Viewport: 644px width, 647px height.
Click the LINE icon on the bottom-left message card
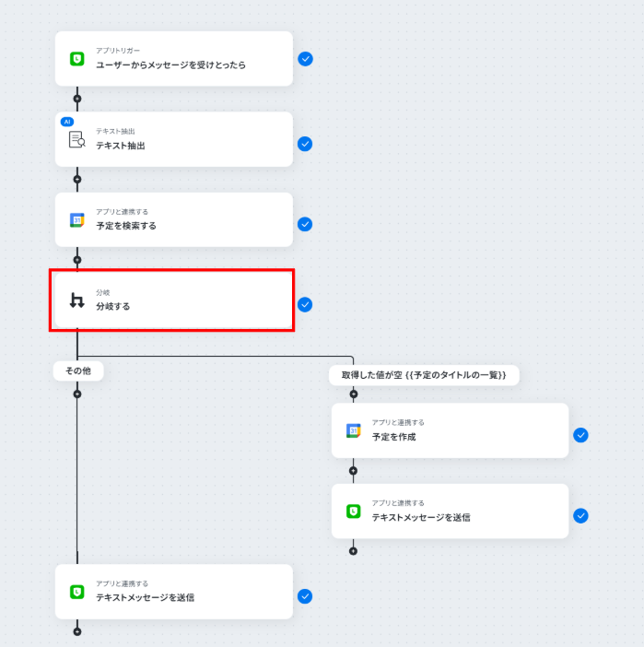tap(76, 592)
